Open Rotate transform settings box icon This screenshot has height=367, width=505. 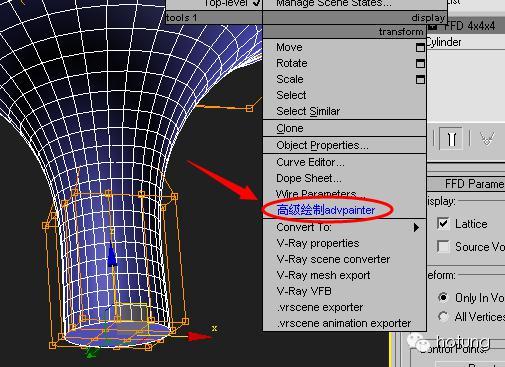(x=420, y=63)
